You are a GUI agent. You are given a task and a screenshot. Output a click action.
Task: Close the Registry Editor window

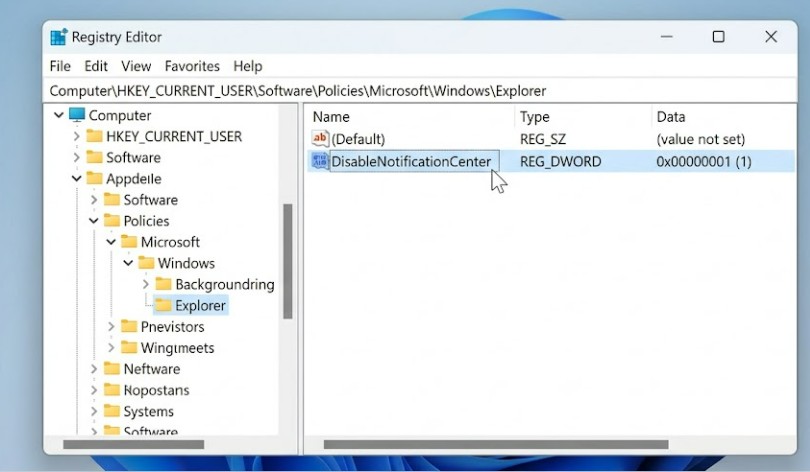click(x=771, y=37)
